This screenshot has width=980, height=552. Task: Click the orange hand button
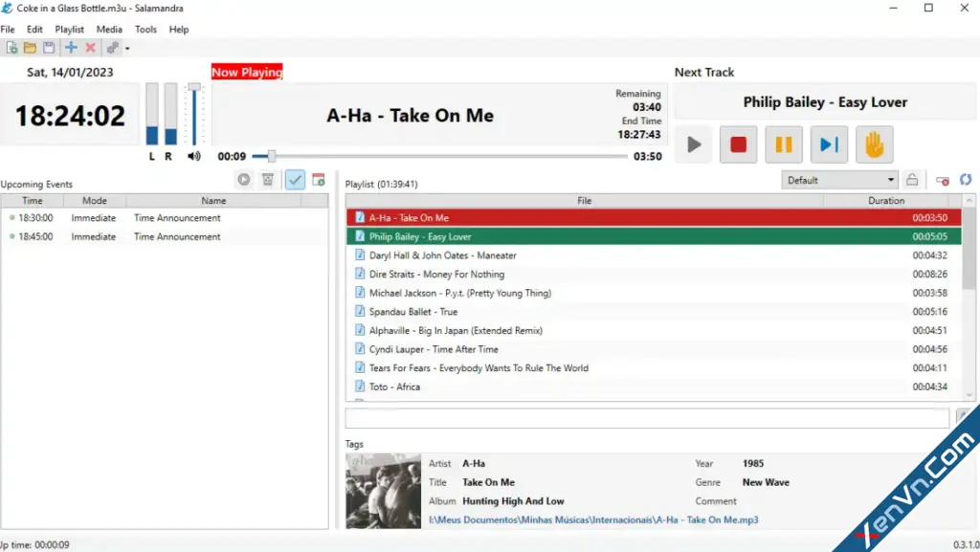click(x=875, y=144)
